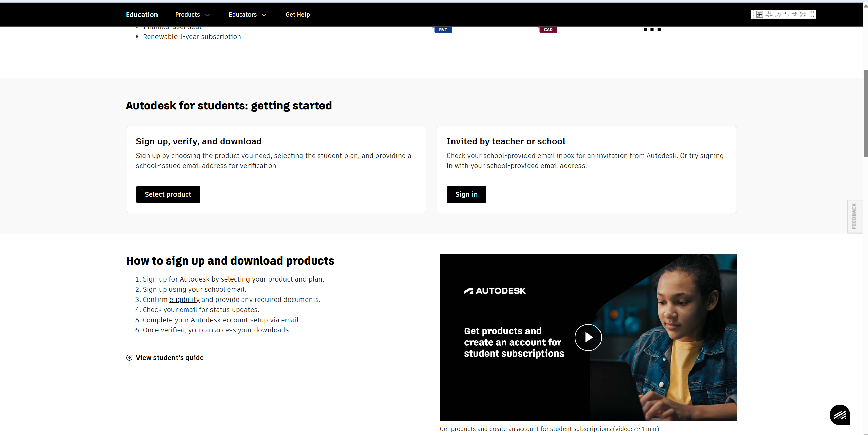Viewport: 868px width, 435px height.
Task: Click the page vertical scrollbar thumb
Action: coord(865,113)
